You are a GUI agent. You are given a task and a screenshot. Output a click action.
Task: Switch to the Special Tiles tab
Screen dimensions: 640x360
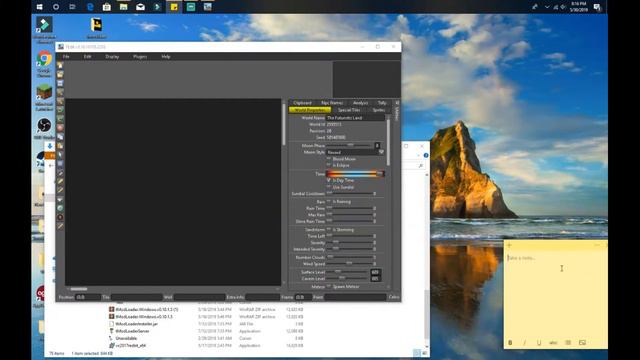(349, 110)
